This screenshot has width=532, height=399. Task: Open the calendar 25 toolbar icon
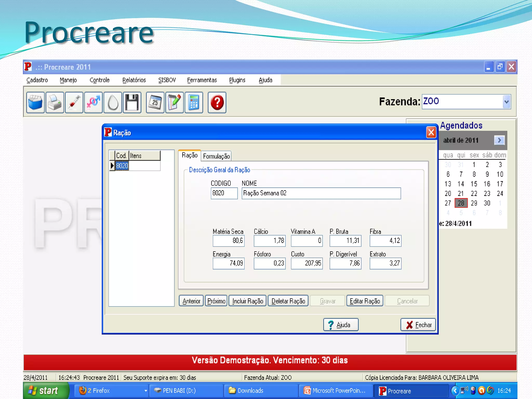point(155,102)
